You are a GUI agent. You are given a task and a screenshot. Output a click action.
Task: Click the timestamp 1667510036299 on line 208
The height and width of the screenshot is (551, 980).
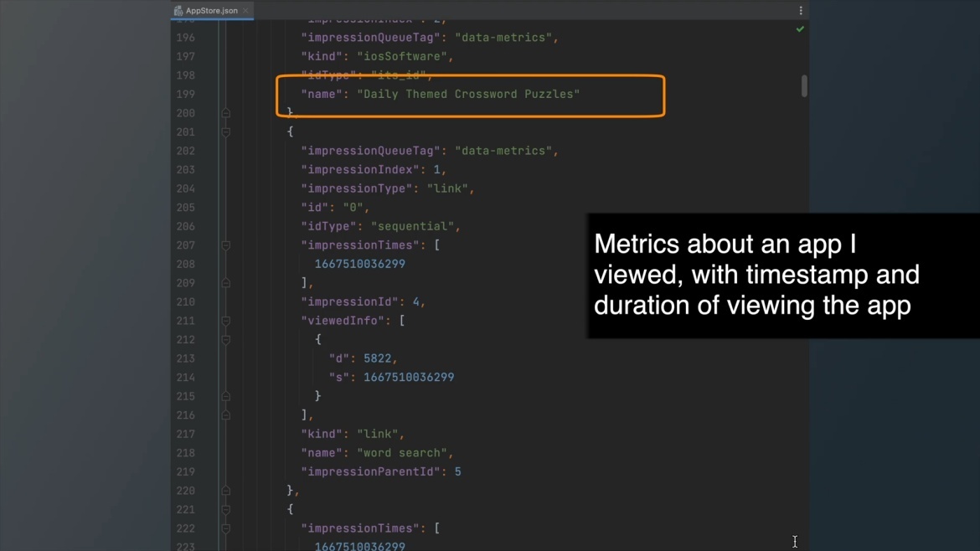360,265
